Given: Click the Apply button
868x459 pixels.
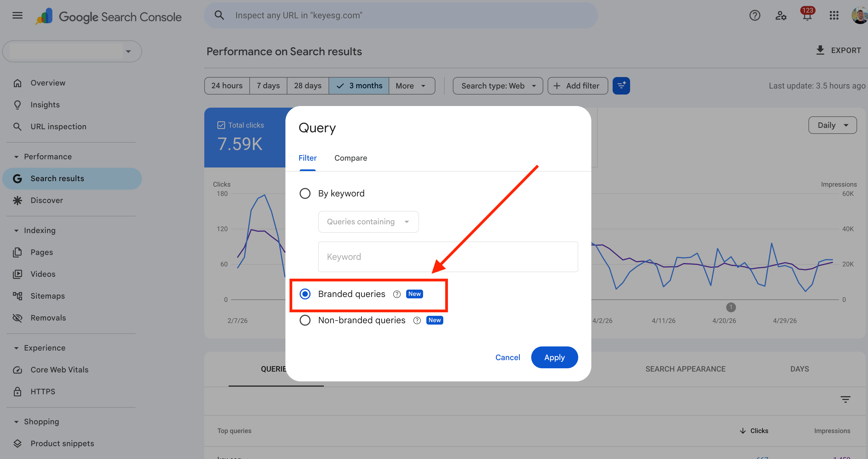Looking at the screenshot, I should tap(554, 357).
